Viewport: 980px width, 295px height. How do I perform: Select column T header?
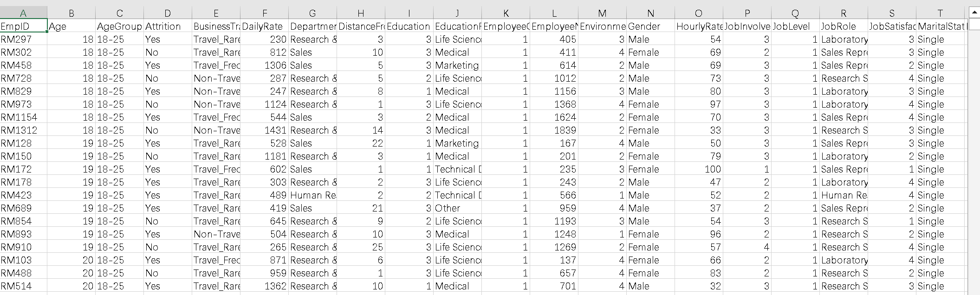pos(940,13)
